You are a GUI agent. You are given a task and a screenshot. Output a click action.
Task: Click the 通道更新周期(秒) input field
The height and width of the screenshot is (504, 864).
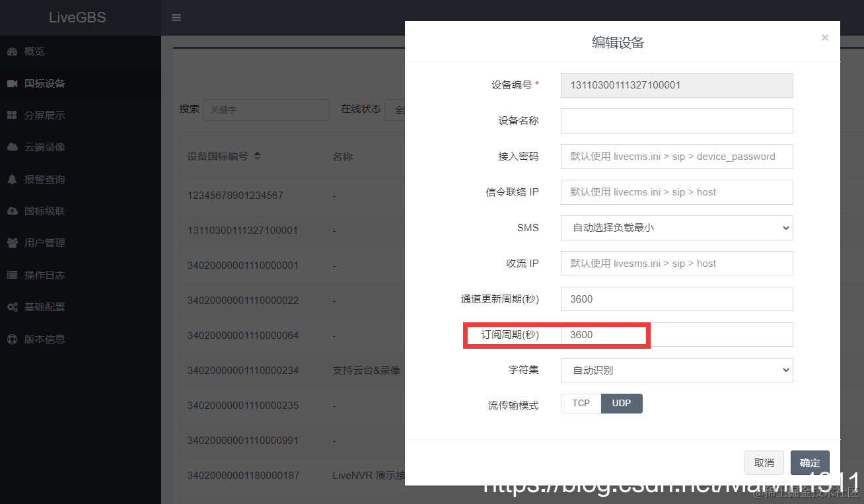[x=676, y=299]
